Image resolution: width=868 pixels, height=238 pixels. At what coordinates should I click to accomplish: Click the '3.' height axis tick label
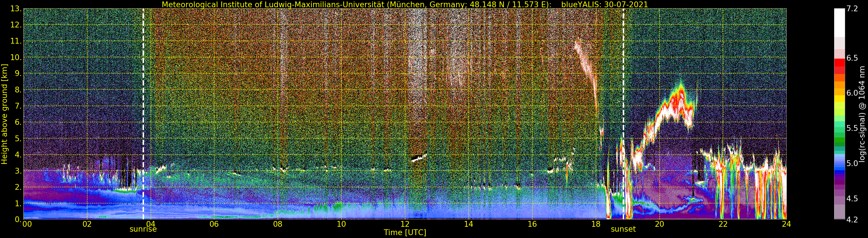18,171
